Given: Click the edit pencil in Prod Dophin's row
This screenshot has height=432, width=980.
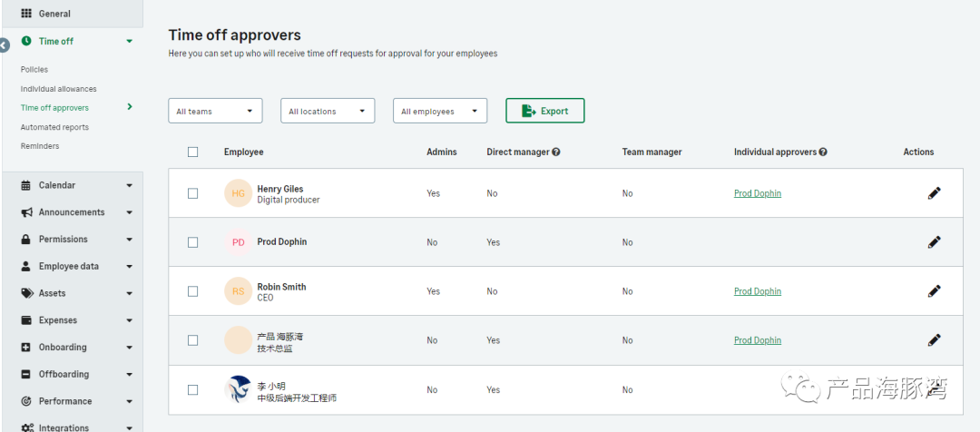Looking at the screenshot, I should point(934,242).
